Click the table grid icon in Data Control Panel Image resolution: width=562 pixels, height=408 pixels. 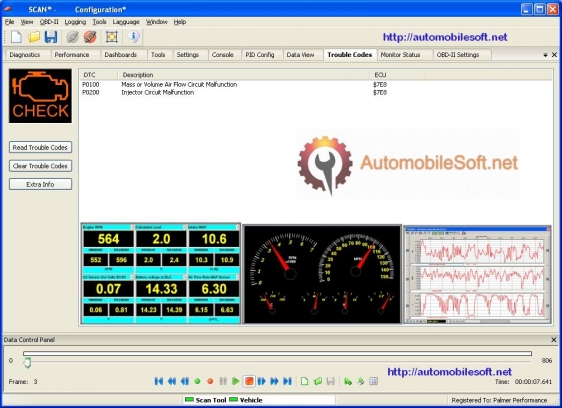373,381
